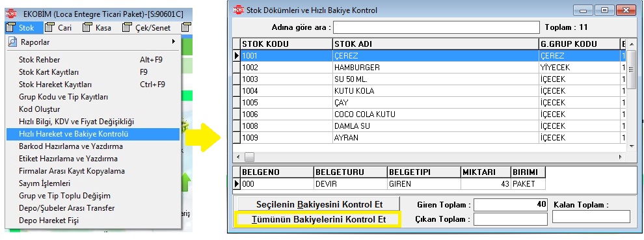Open the Stok menu
644x240 pixels.
pos(24,28)
